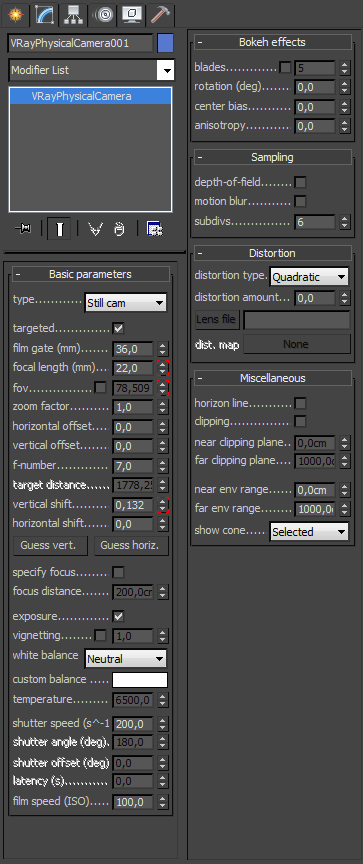Click the Lens file path field
The image size is (363, 864).
coord(297,319)
